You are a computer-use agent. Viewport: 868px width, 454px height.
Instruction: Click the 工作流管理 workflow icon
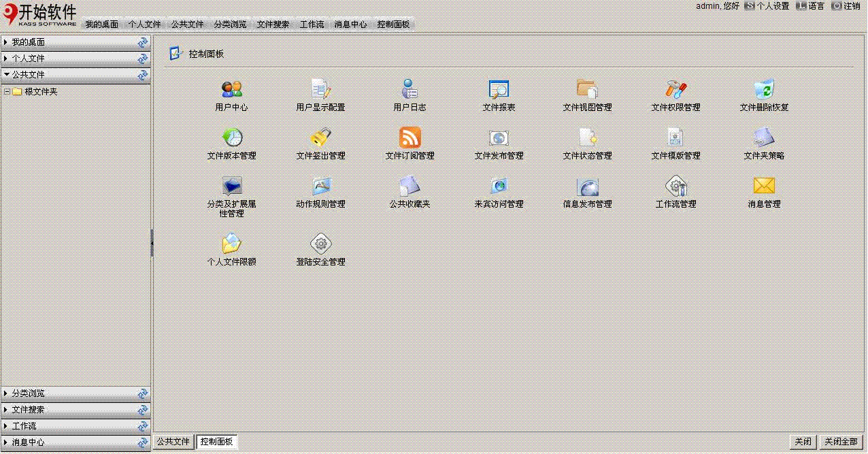675,186
